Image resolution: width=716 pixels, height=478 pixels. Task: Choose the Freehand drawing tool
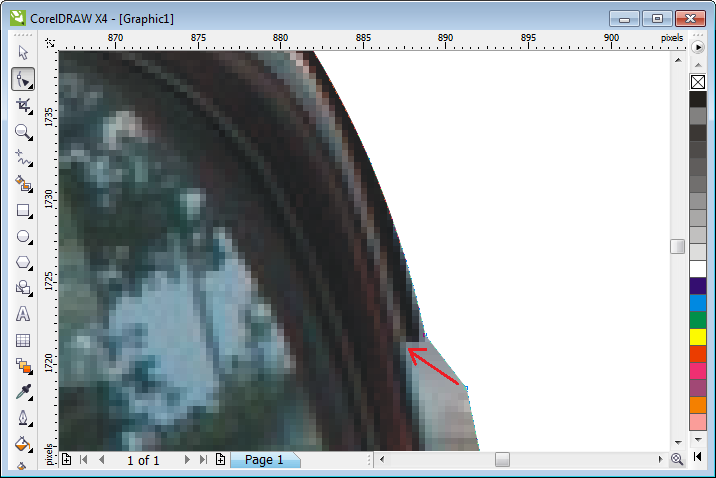[23, 157]
